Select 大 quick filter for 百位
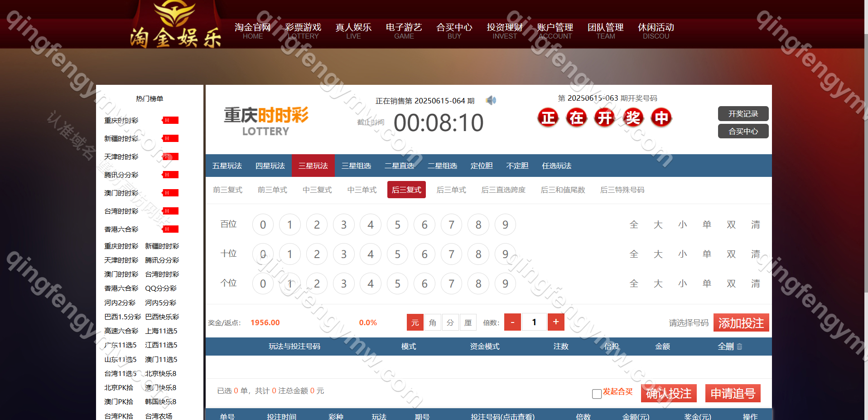 click(x=658, y=225)
